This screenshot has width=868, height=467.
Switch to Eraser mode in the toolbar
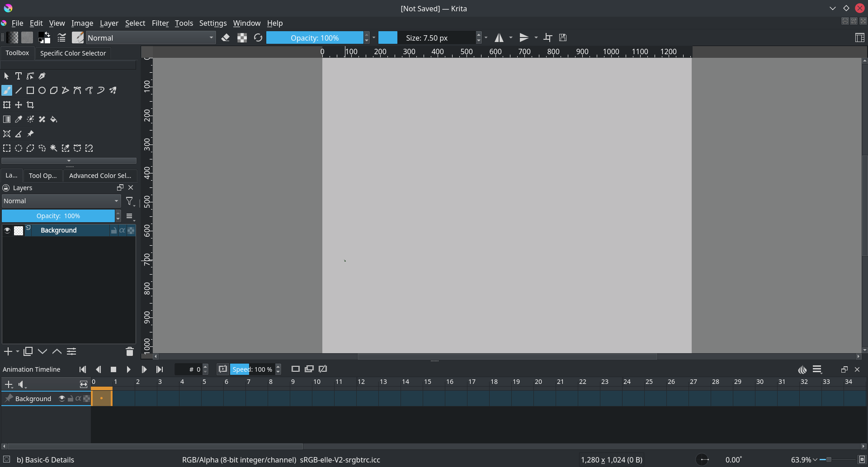pos(226,37)
